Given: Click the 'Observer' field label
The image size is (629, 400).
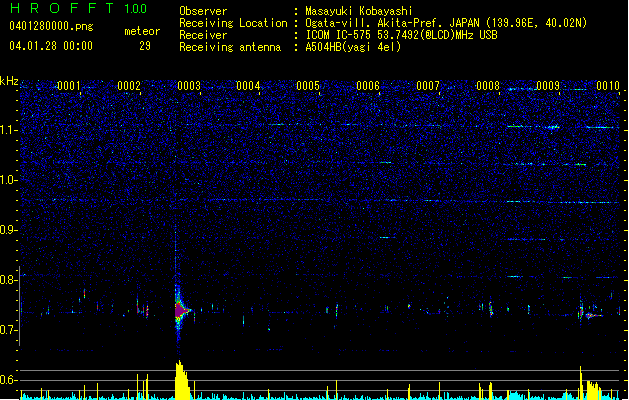Looking at the screenshot, I should click(x=203, y=11).
